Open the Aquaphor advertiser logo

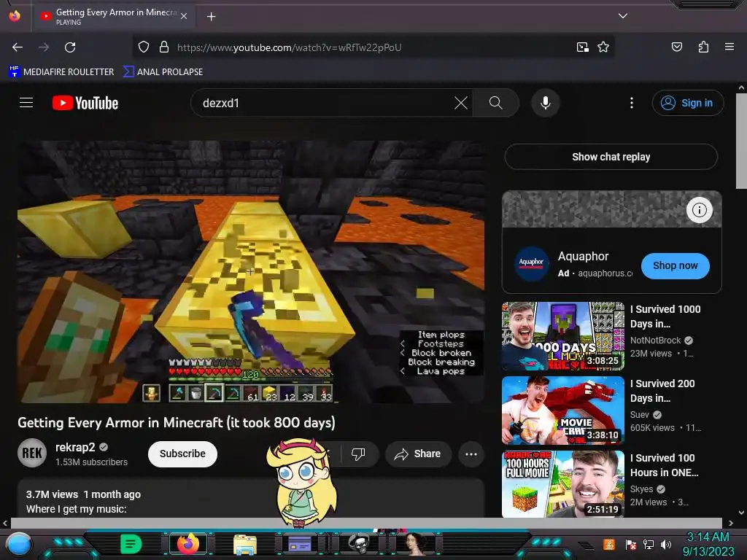click(531, 263)
